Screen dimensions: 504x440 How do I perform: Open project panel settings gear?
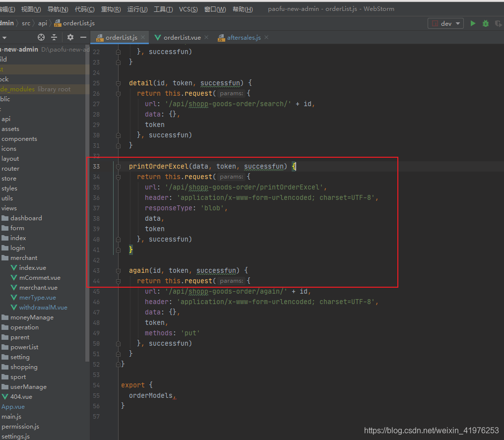tap(70, 37)
